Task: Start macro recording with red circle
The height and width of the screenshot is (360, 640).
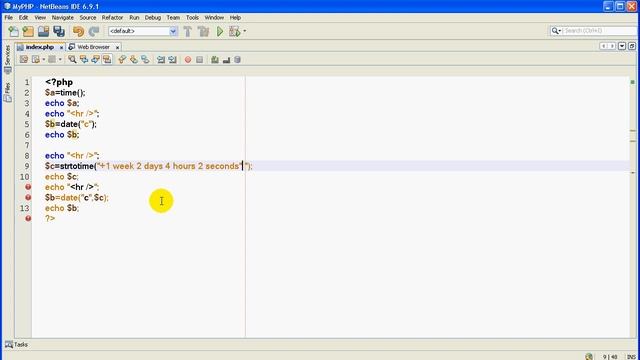Action: click(188, 60)
